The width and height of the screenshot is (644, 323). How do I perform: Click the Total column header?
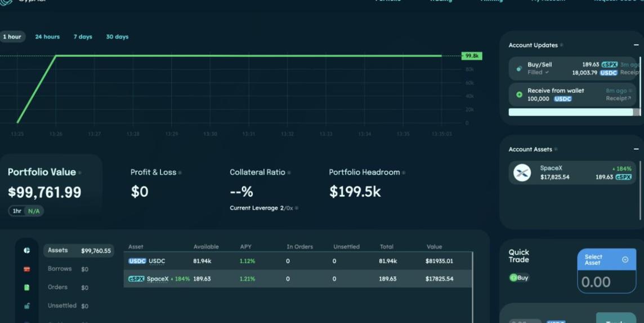(x=387, y=247)
